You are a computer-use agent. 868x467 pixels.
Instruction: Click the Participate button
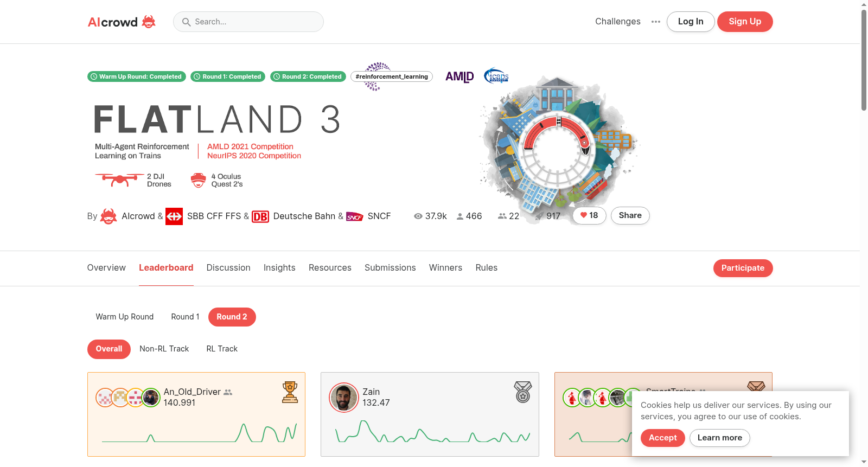(x=743, y=268)
